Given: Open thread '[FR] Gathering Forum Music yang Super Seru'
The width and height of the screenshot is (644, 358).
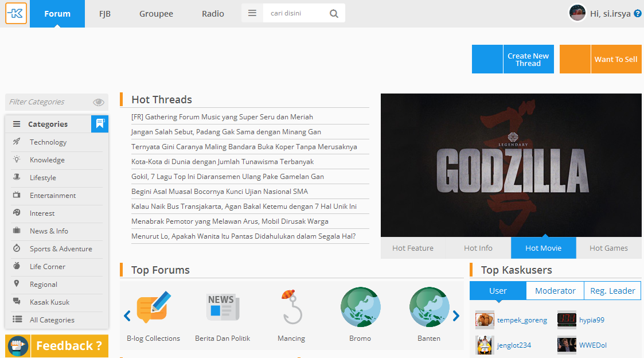Looking at the screenshot, I should pyautogui.click(x=222, y=116).
